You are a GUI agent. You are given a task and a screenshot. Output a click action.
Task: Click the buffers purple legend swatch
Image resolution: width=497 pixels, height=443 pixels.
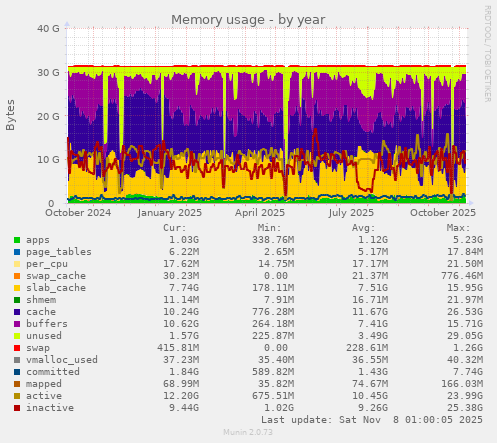17,324
